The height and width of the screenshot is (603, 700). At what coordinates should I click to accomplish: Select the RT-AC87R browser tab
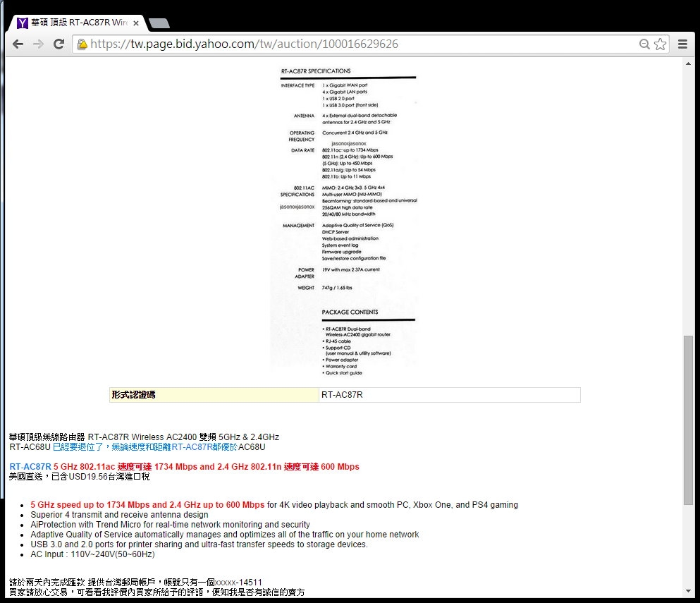pos(78,23)
